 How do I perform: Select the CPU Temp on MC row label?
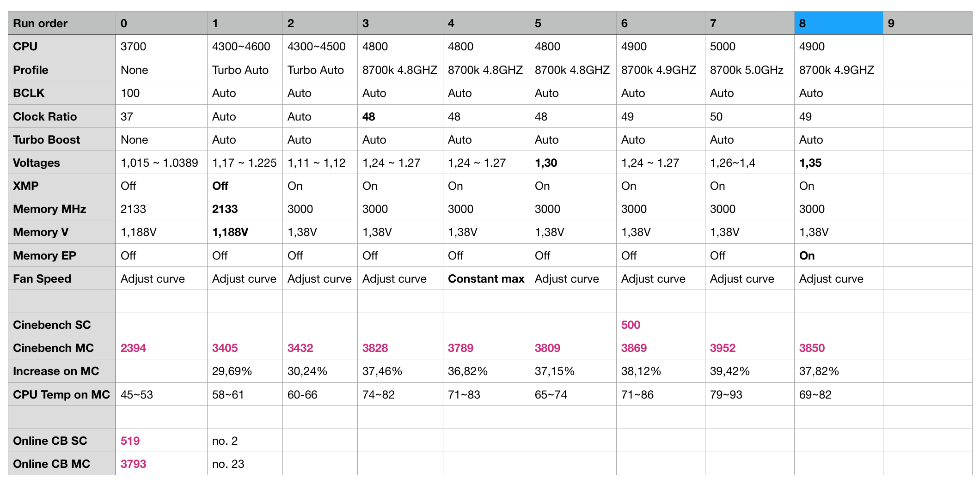tap(62, 394)
